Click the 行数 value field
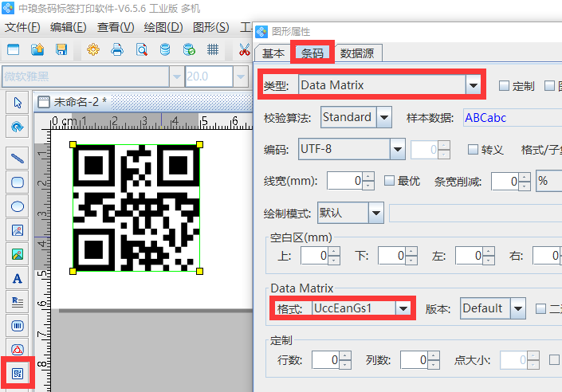This screenshot has width=562, height=392. tap(326, 360)
